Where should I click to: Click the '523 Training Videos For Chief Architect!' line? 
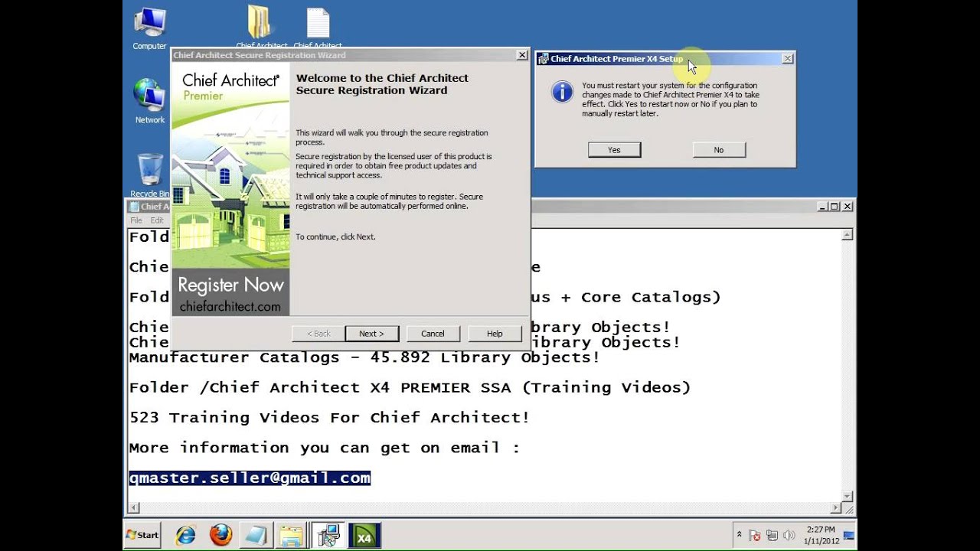(x=329, y=418)
